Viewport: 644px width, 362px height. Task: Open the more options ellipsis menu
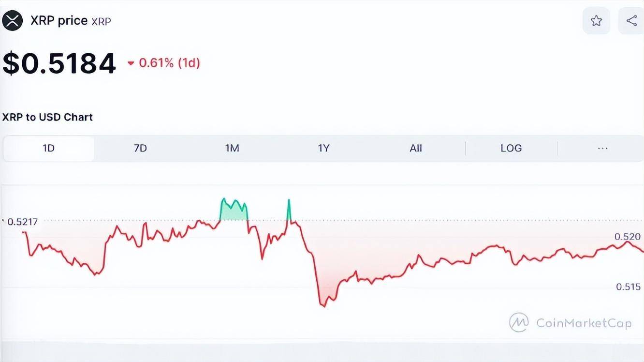602,148
